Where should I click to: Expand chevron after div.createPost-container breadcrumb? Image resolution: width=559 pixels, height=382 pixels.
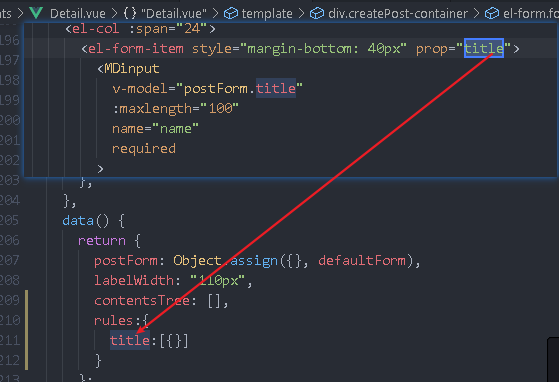click(476, 14)
